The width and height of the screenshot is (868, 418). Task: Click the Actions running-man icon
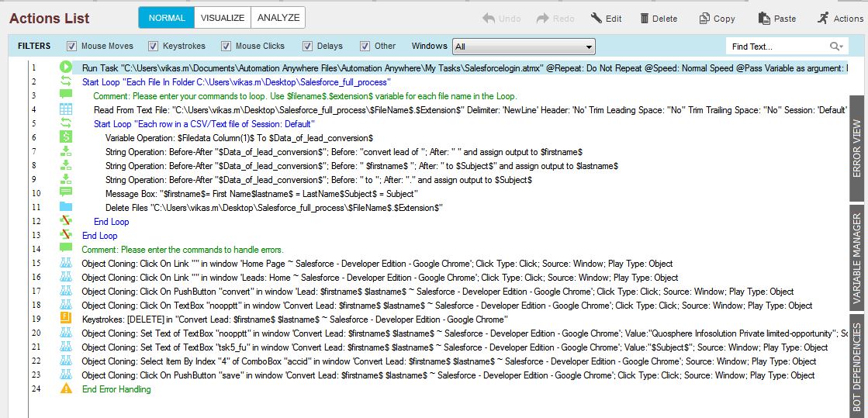click(x=822, y=18)
